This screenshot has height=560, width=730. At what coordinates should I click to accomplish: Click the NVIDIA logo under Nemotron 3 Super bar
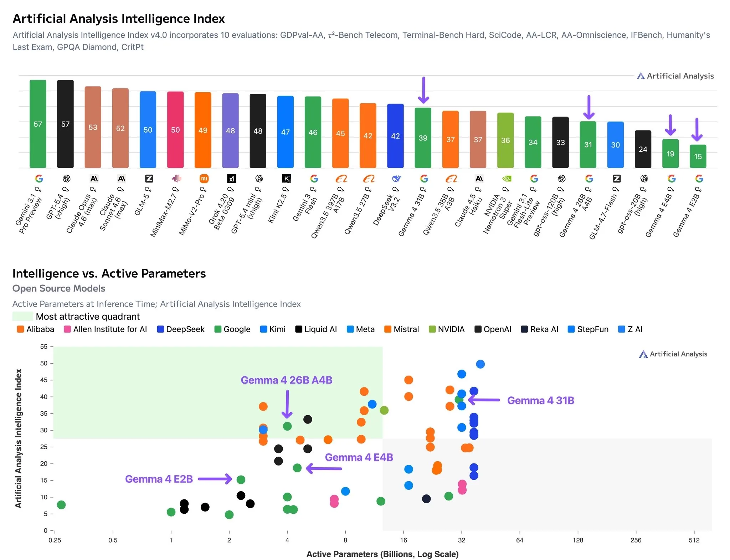tap(506, 179)
